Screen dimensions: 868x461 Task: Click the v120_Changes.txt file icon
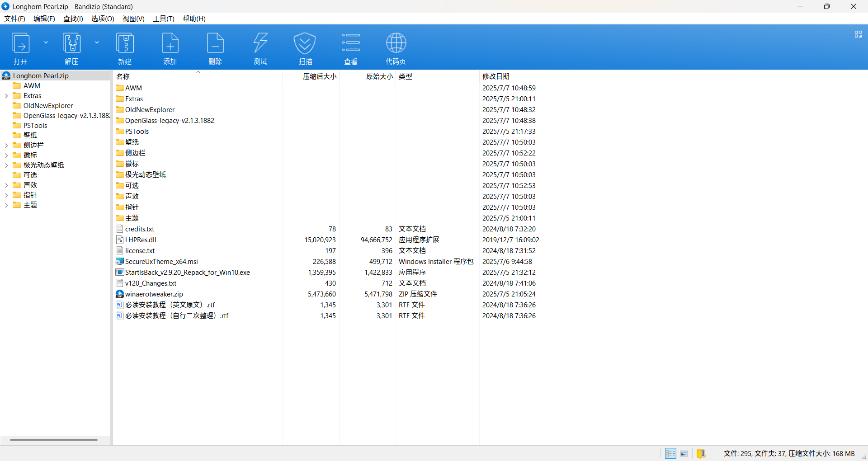click(x=120, y=283)
